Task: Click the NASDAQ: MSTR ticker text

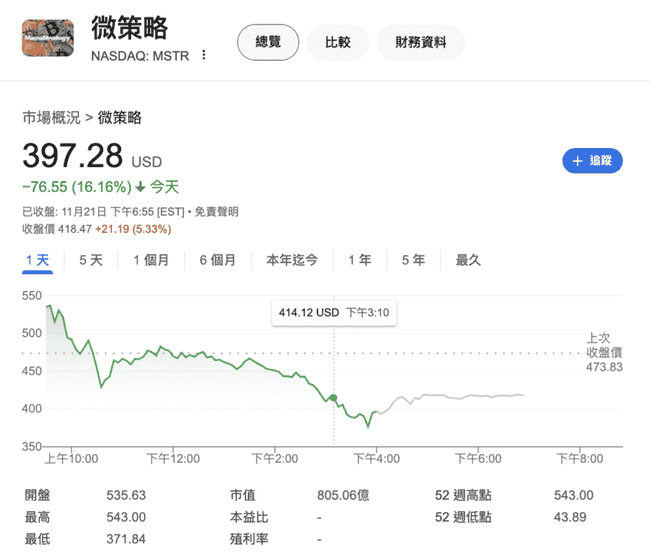Action: [x=140, y=56]
